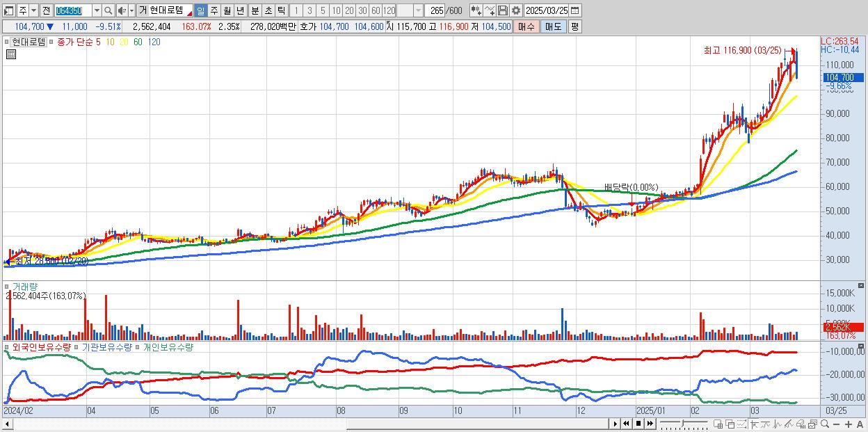Select yearly chart period 년
Screen dimensions: 868x432
coord(240,10)
